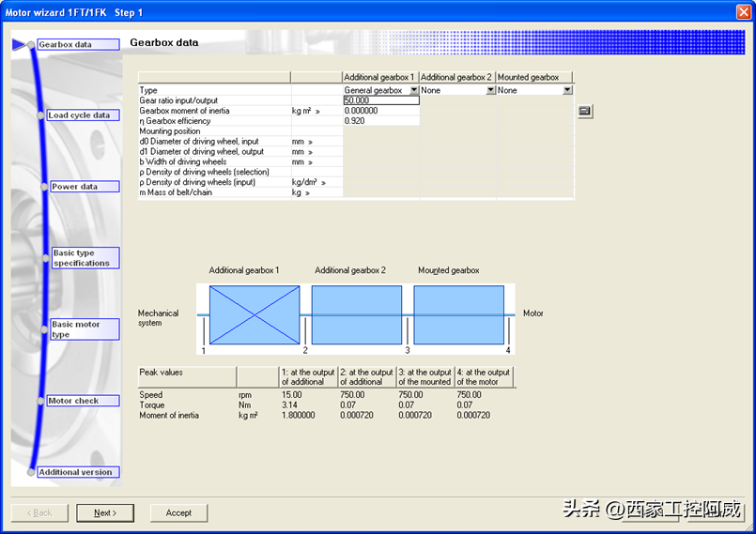This screenshot has height=534, width=756.
Task: Click unit arrow for Mass of belt/chain
Action: tap(308, 192)
